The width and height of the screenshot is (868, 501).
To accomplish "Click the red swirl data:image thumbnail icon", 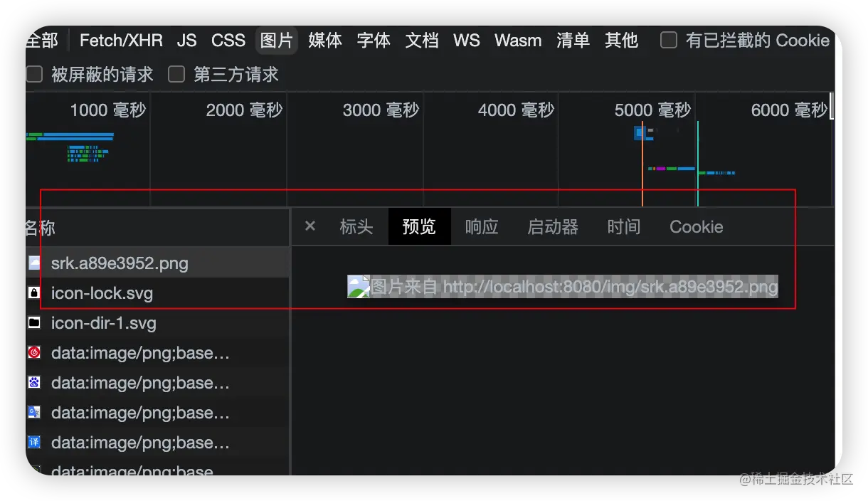I will pos(35,352).
